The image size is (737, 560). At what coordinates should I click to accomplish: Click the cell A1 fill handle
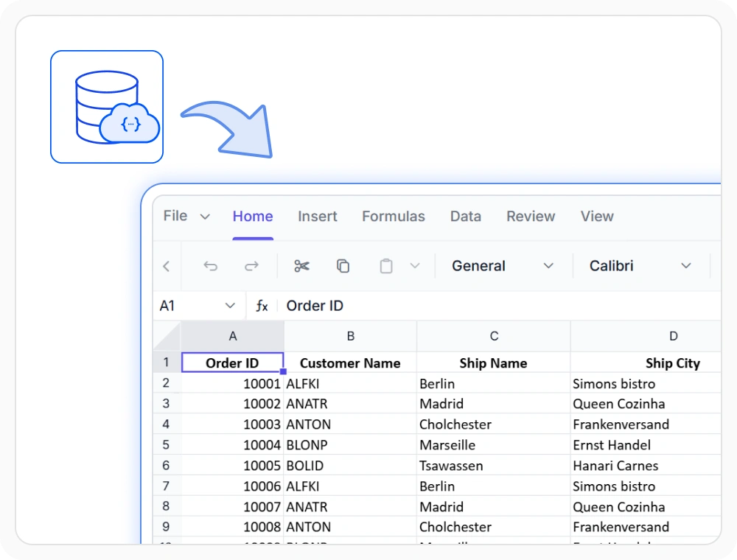click(283, 371)
